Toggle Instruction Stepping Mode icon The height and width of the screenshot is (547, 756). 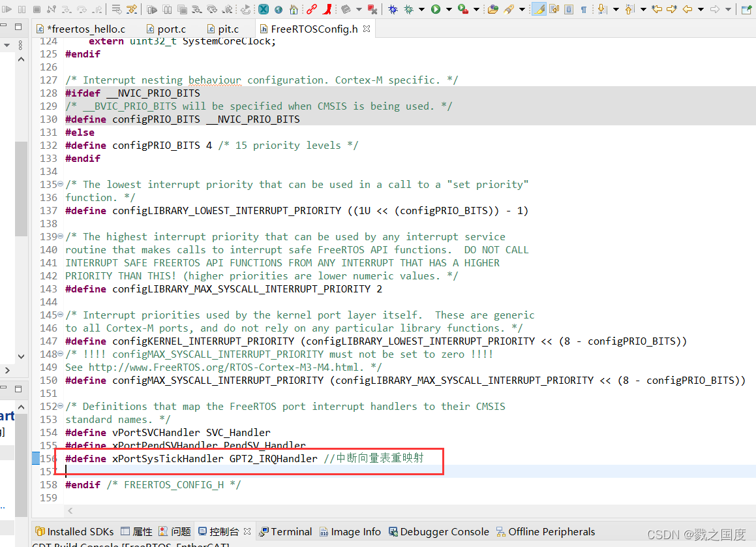tap(132, 9)
